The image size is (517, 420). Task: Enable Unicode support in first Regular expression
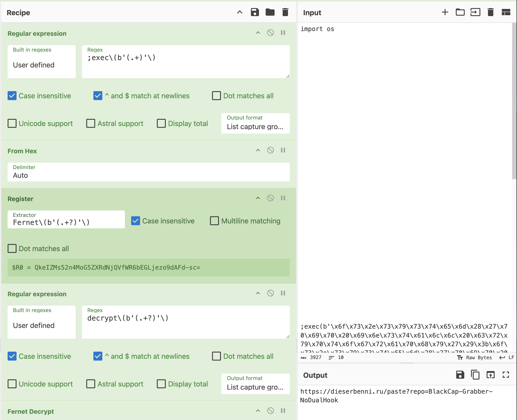[12, 123]
